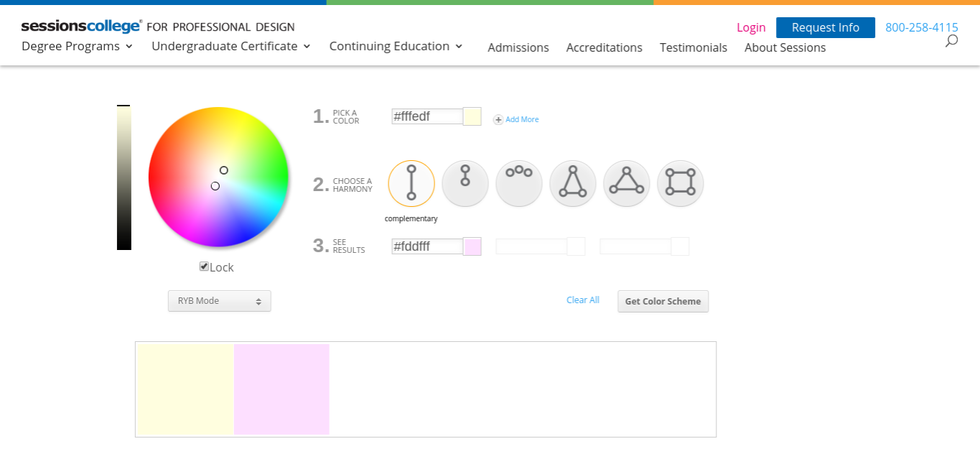Select the split complementary narrow triangle icon

pos(573,183)
